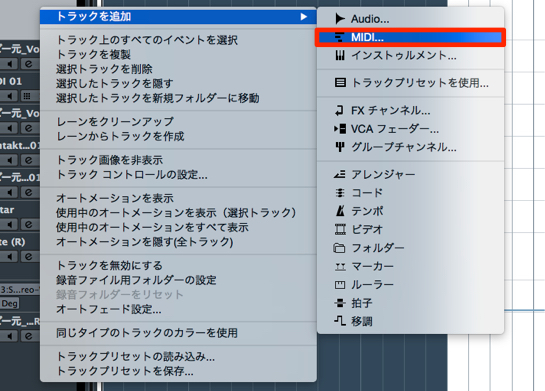545x391 pixels.
Task: Open channel settings 'e' on the tar track
Action: pos(29,225)
